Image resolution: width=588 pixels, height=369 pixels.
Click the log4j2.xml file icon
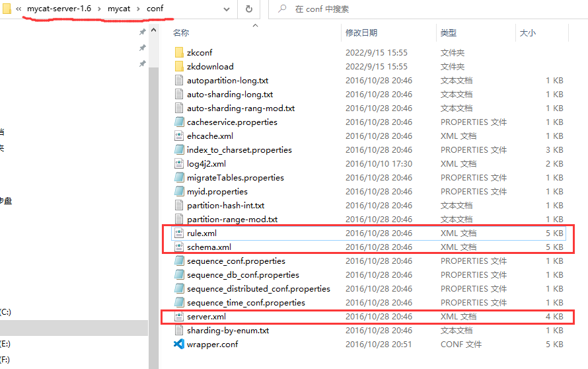(178, 163)
